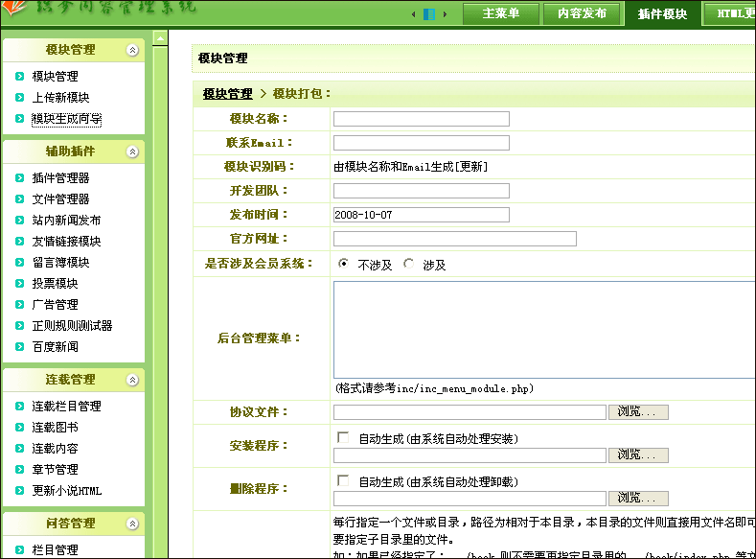The image size is (756, 559).
Task: Click the menu toggle icon between the arrows
Action: coord(429,14)
